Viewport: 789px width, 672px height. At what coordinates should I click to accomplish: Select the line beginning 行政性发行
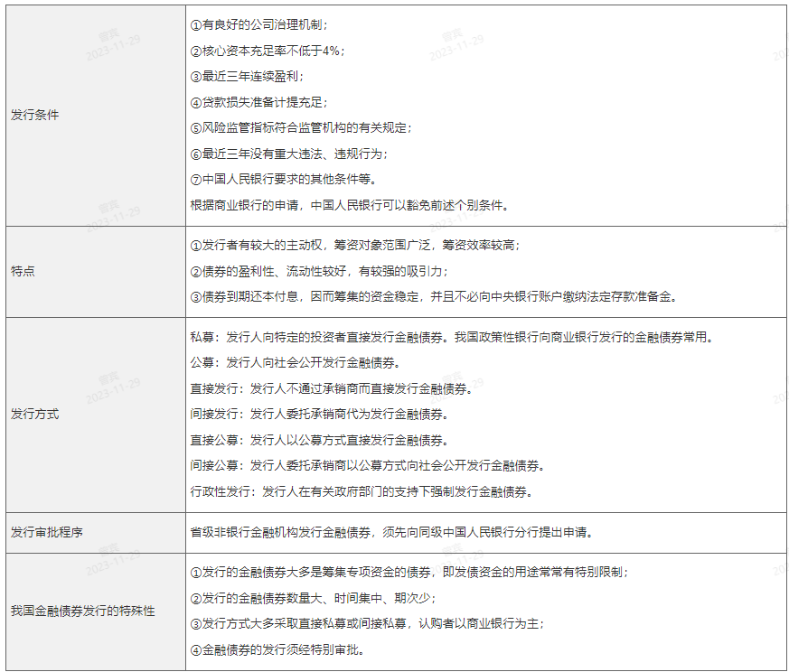362,492
